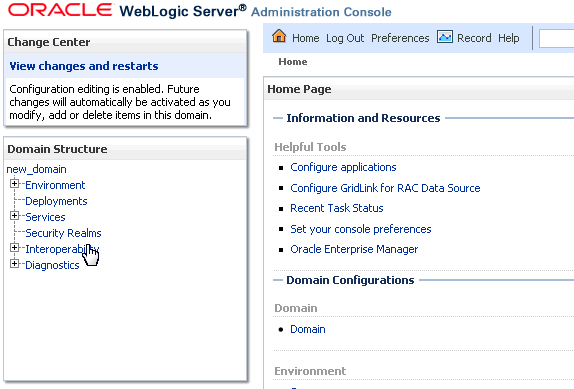Open Preferences from the toolbar
This screenshot has height=389, width=574.
[400, 38]
